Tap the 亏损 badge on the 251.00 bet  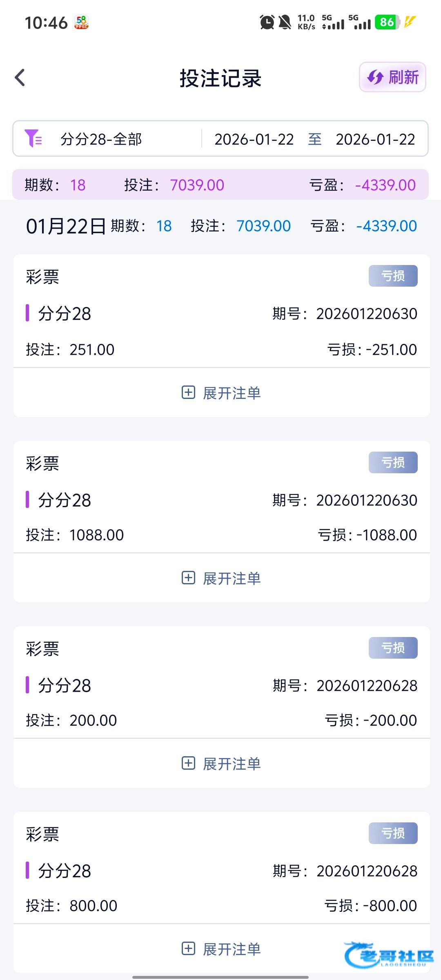(393, 276)
